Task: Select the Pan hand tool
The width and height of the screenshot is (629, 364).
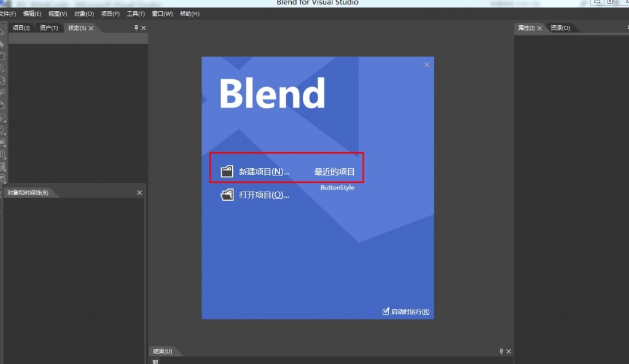Action: click(x=2, y=56)
